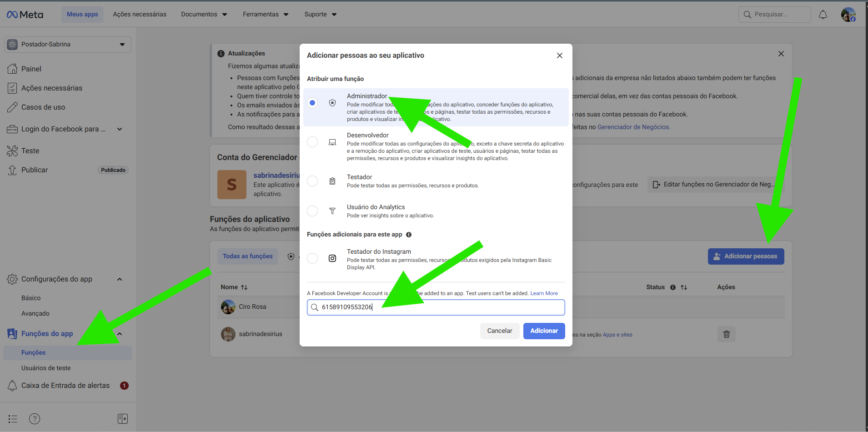The image size is (868, 432).
Task: Sort by Status arrows icon
Action: (684, 287)
